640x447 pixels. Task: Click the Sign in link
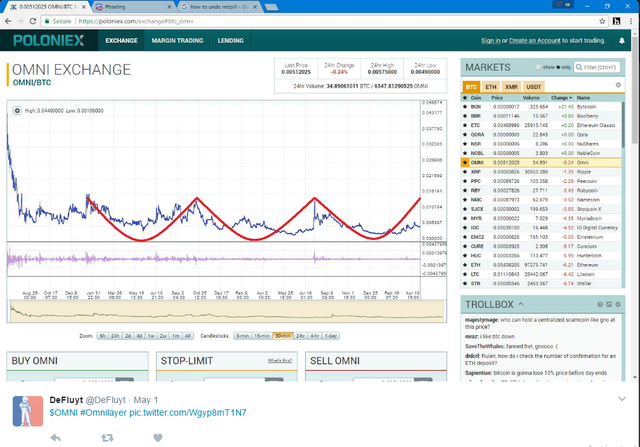pyautogui.click(x=491, y=40)
